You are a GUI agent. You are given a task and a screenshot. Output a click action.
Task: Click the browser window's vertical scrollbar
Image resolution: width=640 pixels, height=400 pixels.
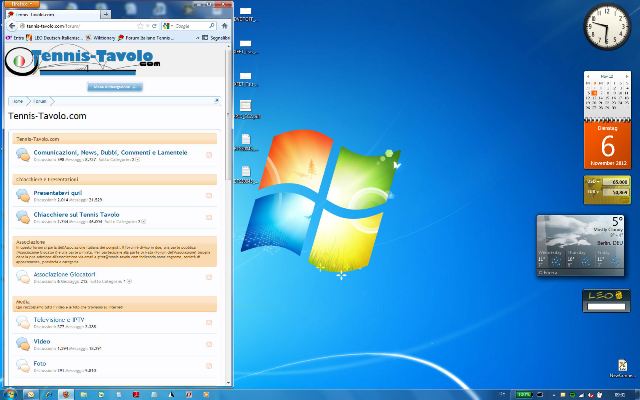[228, 215]
